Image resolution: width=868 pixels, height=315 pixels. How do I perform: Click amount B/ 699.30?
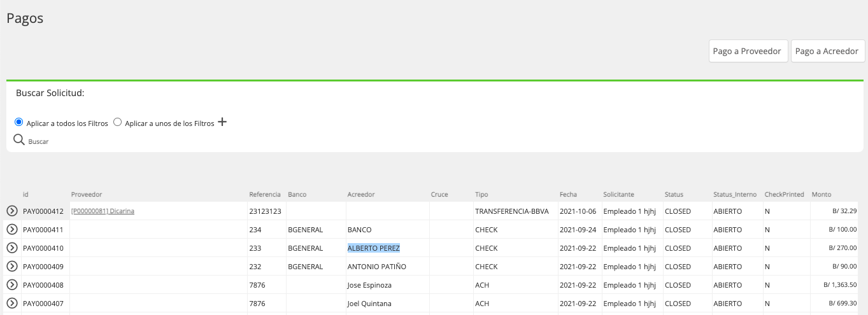click(843, 304)
